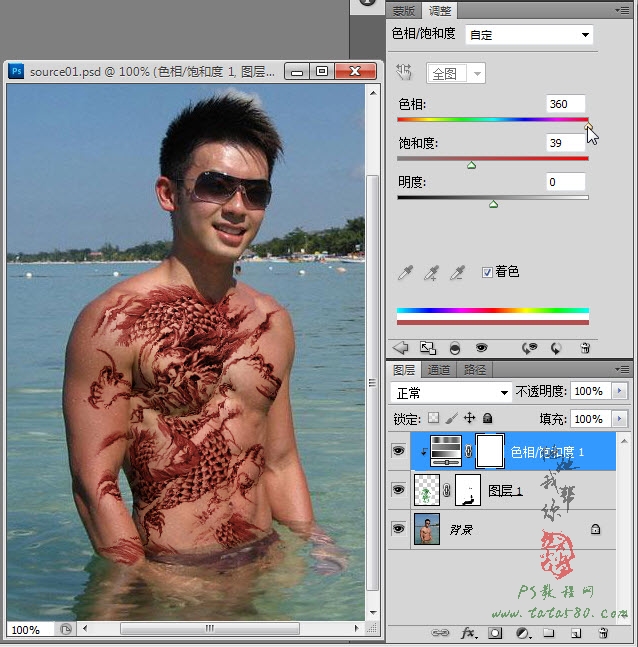Add layer mask icon
638x647 pixels.
tap(495, 633)
